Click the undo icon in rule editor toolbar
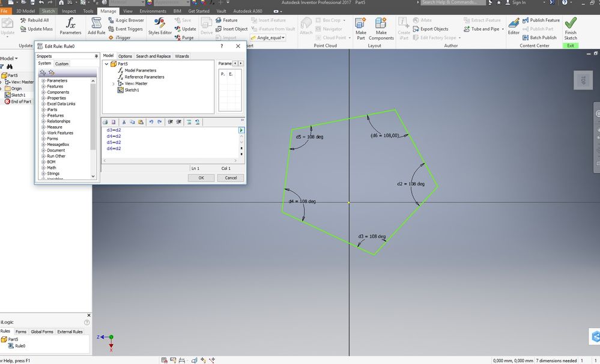 click(151, 122)
